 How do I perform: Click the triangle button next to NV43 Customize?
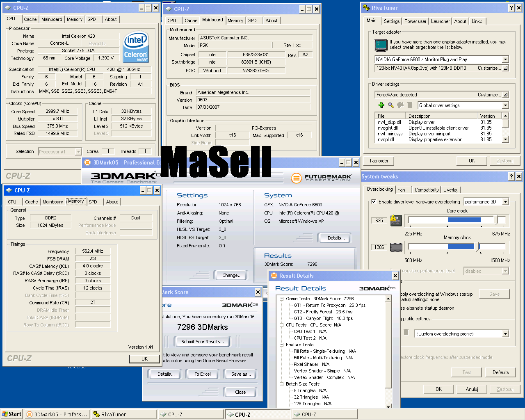pyautogui.click(x=505, y=68)
